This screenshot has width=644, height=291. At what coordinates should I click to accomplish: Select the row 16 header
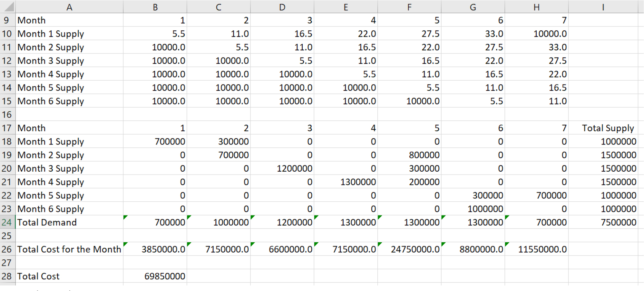pyautogui.click(x=7, y=115)
